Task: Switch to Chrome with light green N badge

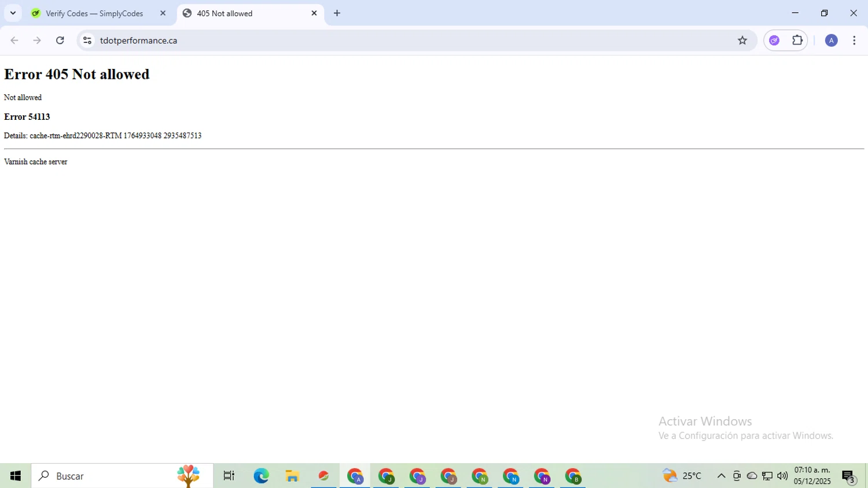Action: coord(480,476)
